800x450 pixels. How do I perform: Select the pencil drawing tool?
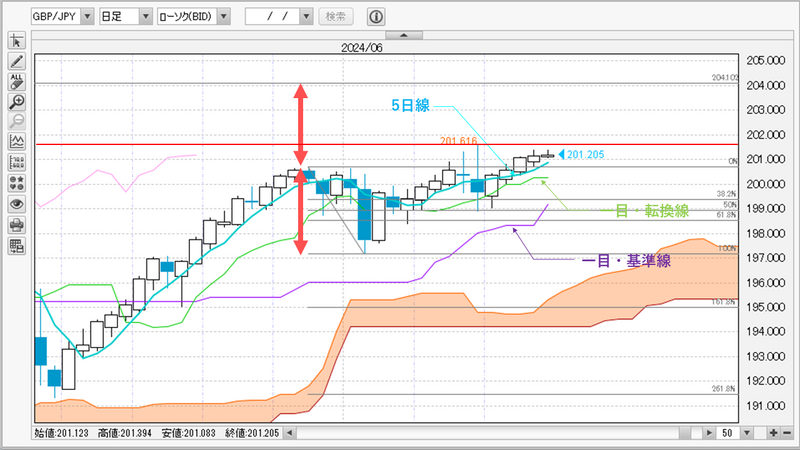pos(16,61)
